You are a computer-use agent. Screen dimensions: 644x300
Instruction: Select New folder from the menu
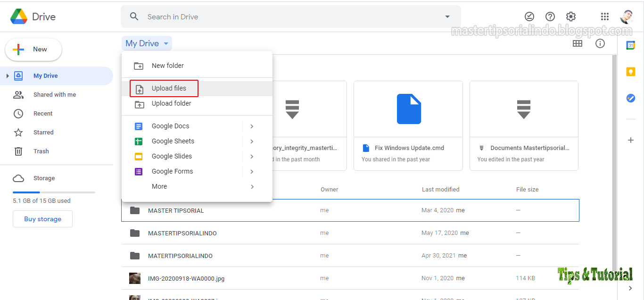pos(167,66)
